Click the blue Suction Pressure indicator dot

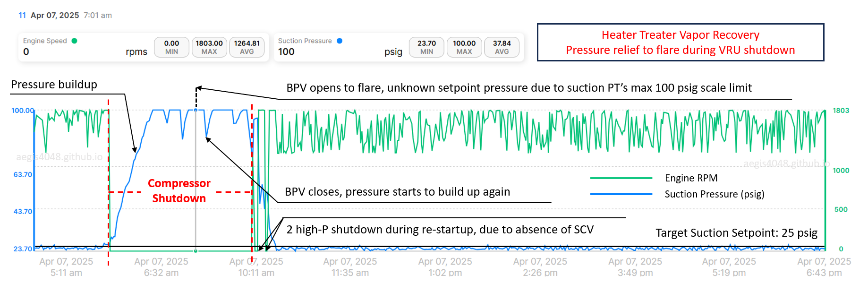(x=340, y=41)
